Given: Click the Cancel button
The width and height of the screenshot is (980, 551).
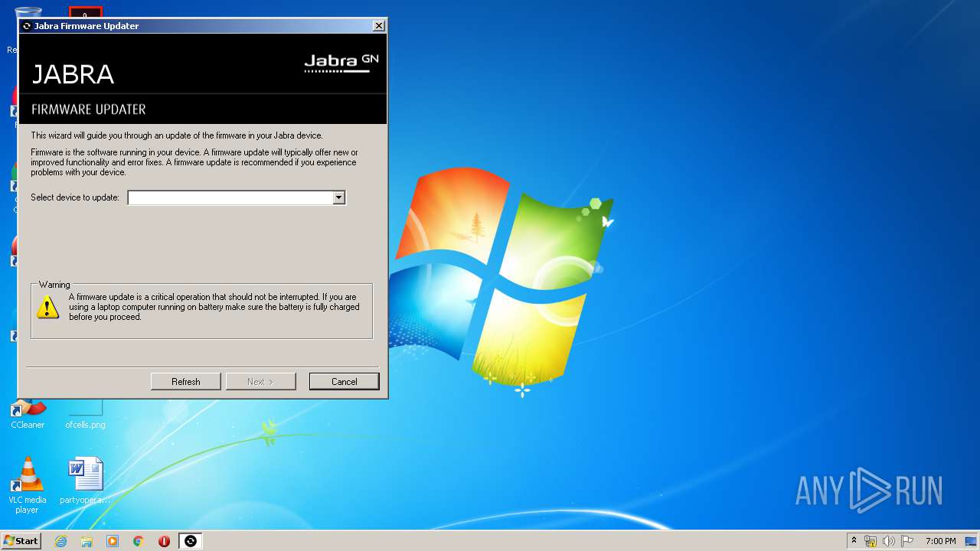Looking at the screenshot, I should coord(344,381).
